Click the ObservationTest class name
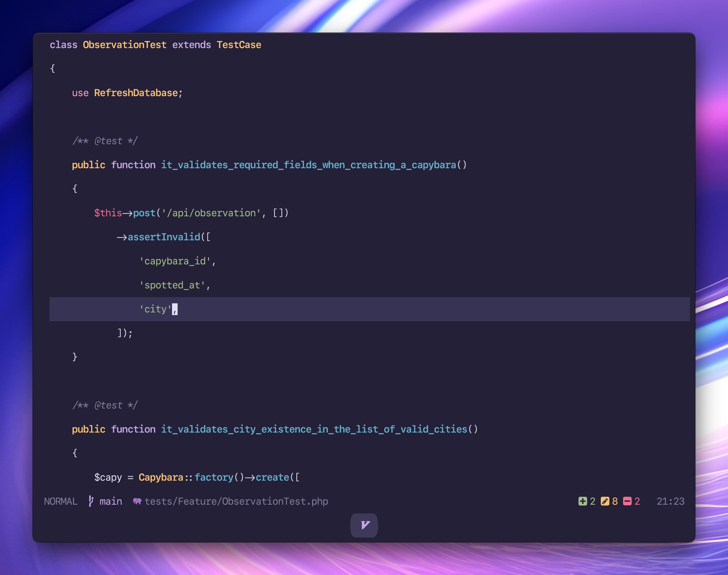Screen dimensions: 728x575 [125, 45]
